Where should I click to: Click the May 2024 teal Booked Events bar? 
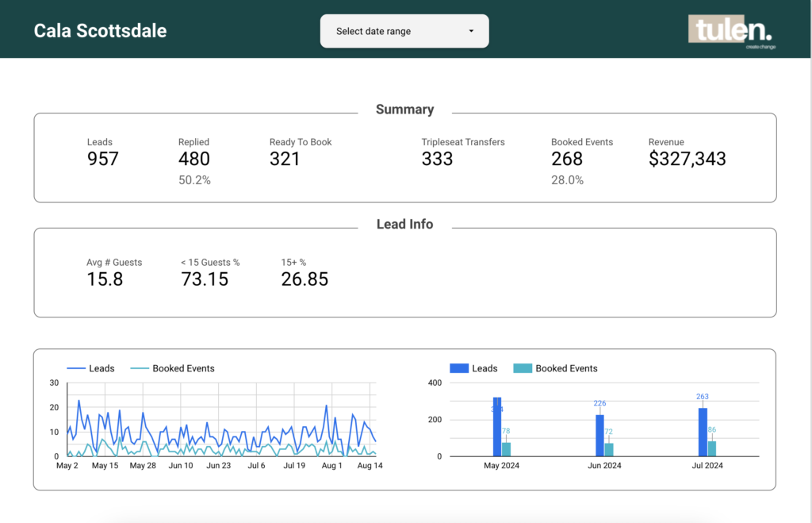[506, 449]
